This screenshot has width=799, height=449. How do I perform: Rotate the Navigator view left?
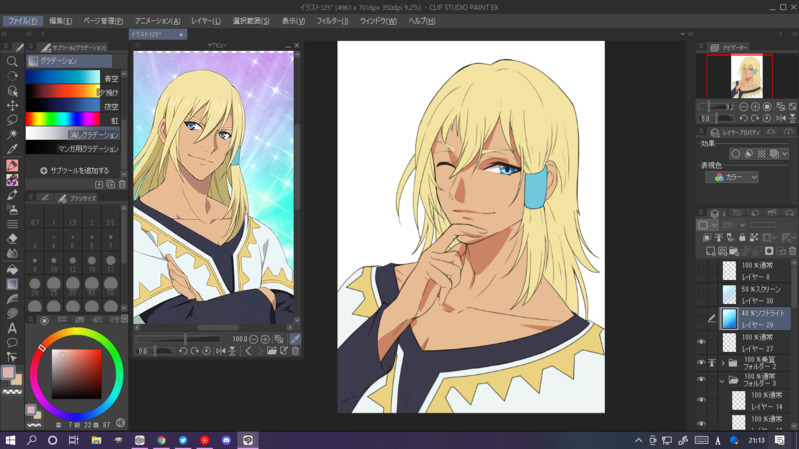click(743, 118)
